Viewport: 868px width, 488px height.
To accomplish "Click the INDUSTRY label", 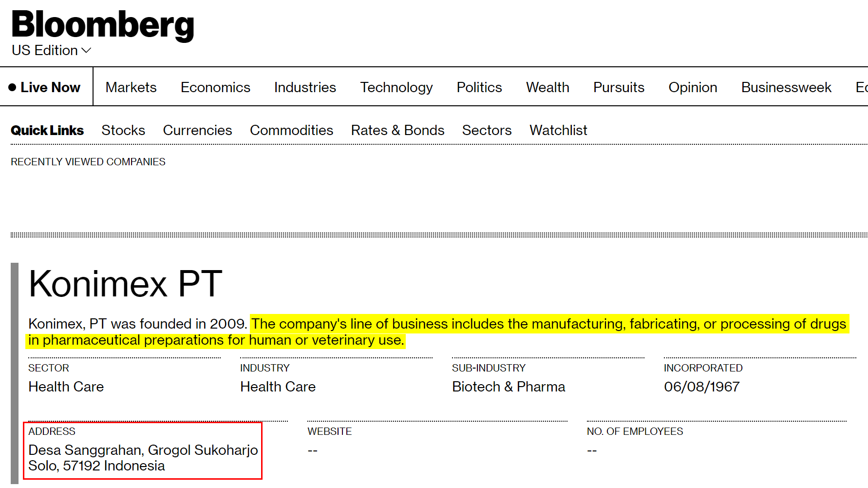I will pos(264,368).
